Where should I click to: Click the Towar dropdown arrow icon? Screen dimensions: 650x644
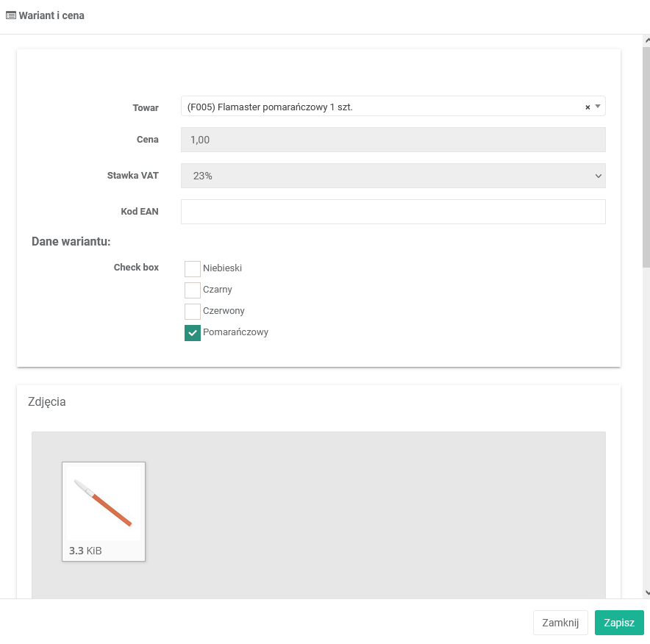598,107
